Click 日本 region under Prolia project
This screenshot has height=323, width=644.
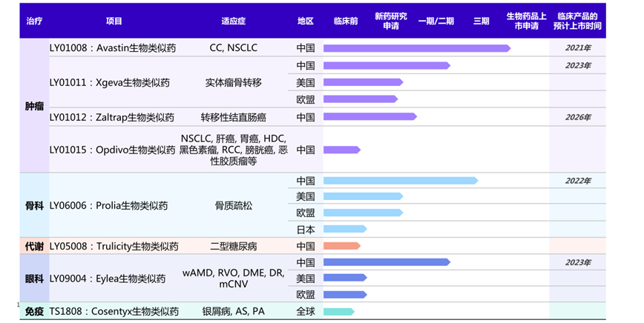click(x=306, y=230)
